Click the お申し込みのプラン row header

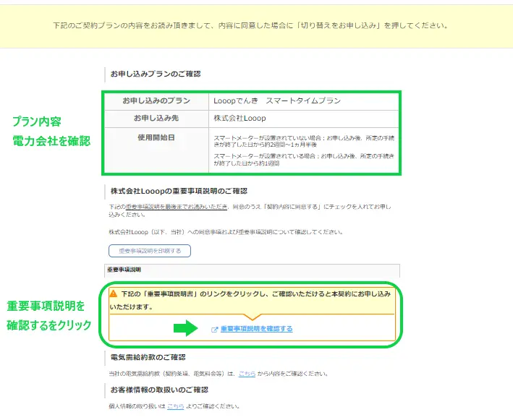coord(156,101)
